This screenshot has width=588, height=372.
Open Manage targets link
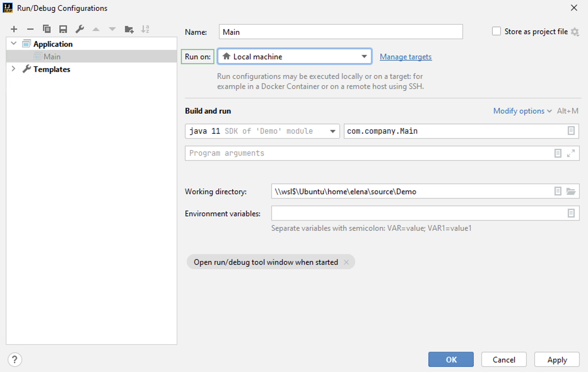click(406, 57)
